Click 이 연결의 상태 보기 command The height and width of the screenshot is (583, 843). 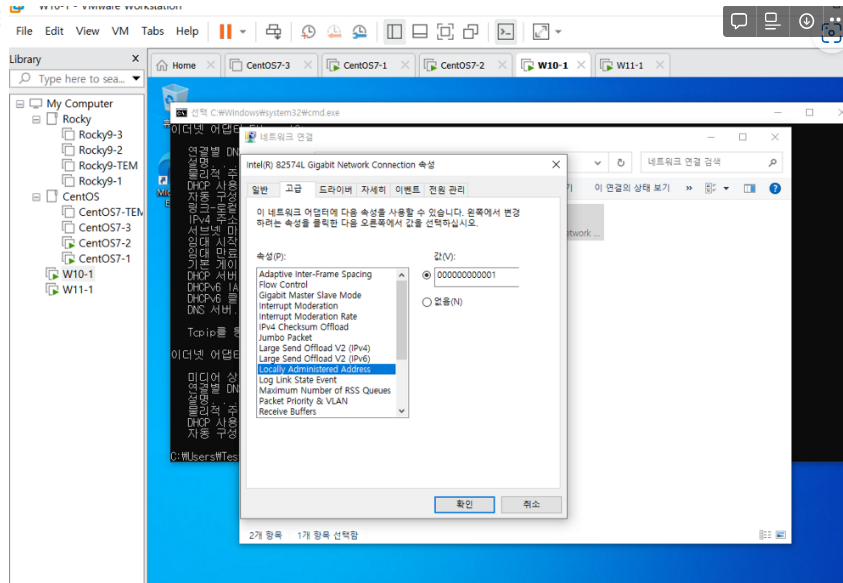click(632, 188)
